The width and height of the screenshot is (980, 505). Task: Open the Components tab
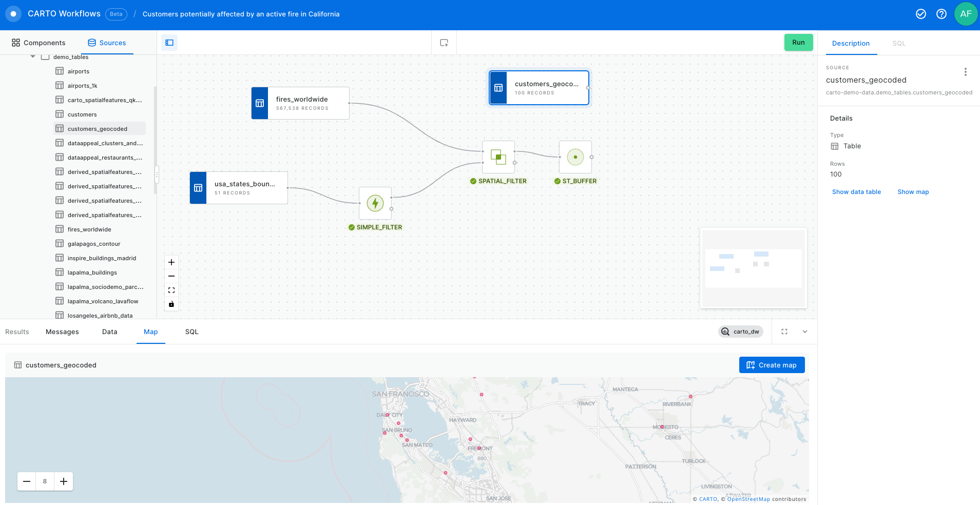click(39, 43)
